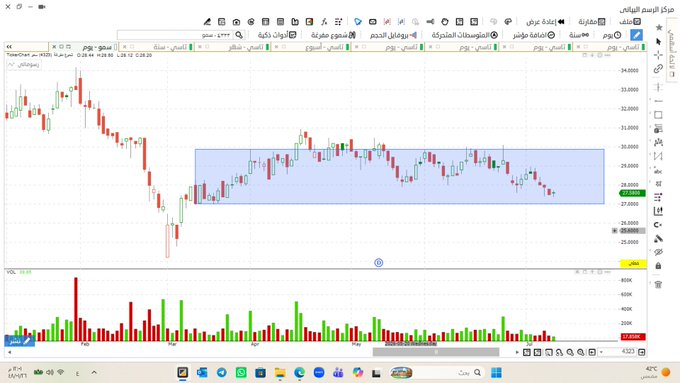Viewport: 680px width, 383px height.
Task: Click the symbol search input field
Action: click(175, 35)
